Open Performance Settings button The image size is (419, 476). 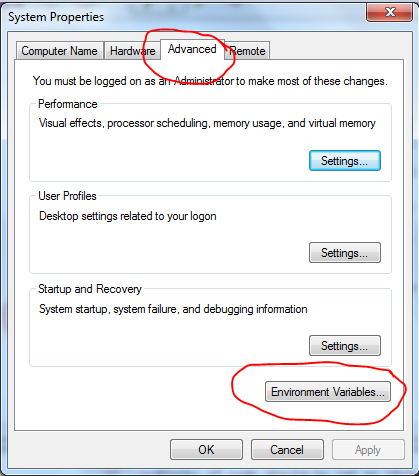(x=345, y=161)
